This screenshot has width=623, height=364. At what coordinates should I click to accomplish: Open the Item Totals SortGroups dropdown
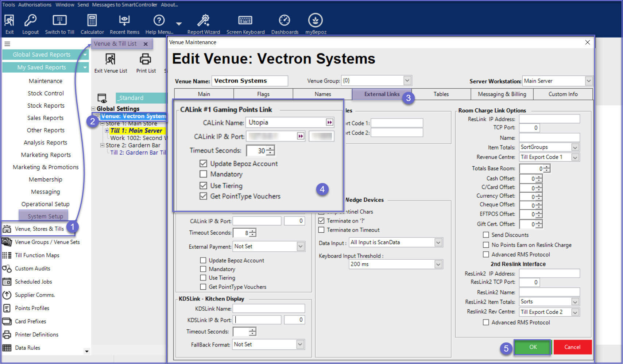[x=575, y=147]
